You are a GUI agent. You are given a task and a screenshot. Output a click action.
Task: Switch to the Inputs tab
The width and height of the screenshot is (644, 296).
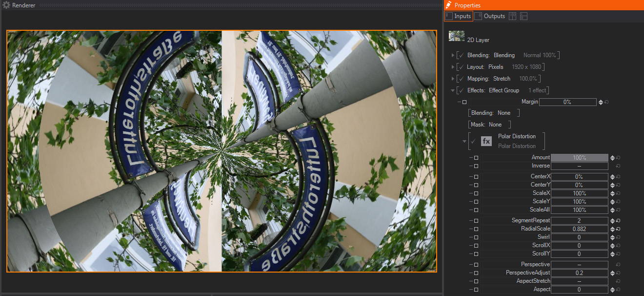pos(459,16)
